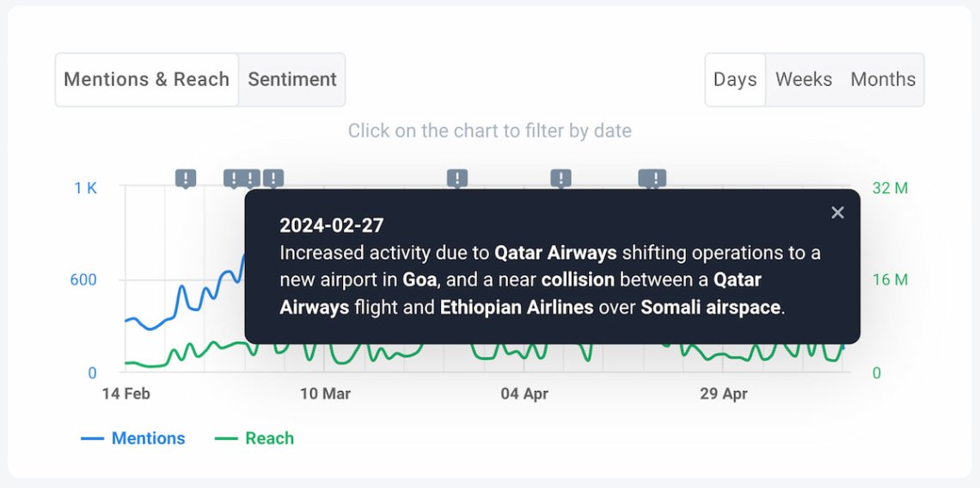Click the second alert marker from the left

click(233, 178)
